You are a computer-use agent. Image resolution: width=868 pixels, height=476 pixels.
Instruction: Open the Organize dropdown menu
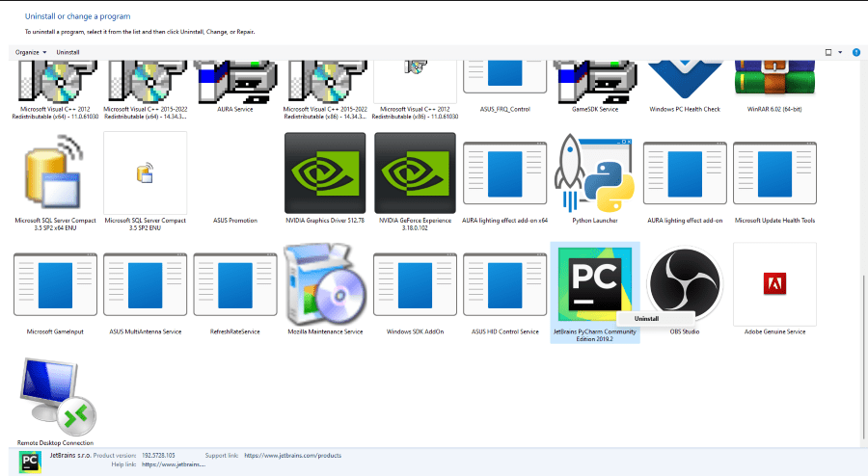31,53
